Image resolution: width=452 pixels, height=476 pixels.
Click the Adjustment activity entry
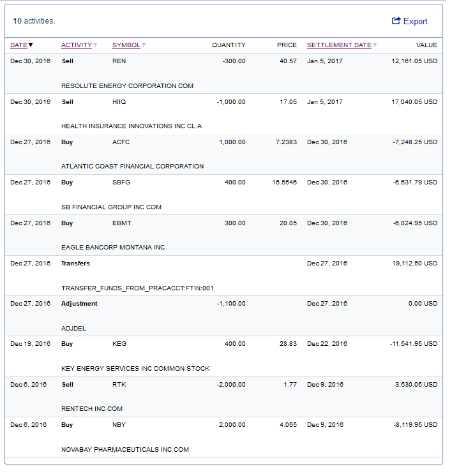click(x=79, y=304)
